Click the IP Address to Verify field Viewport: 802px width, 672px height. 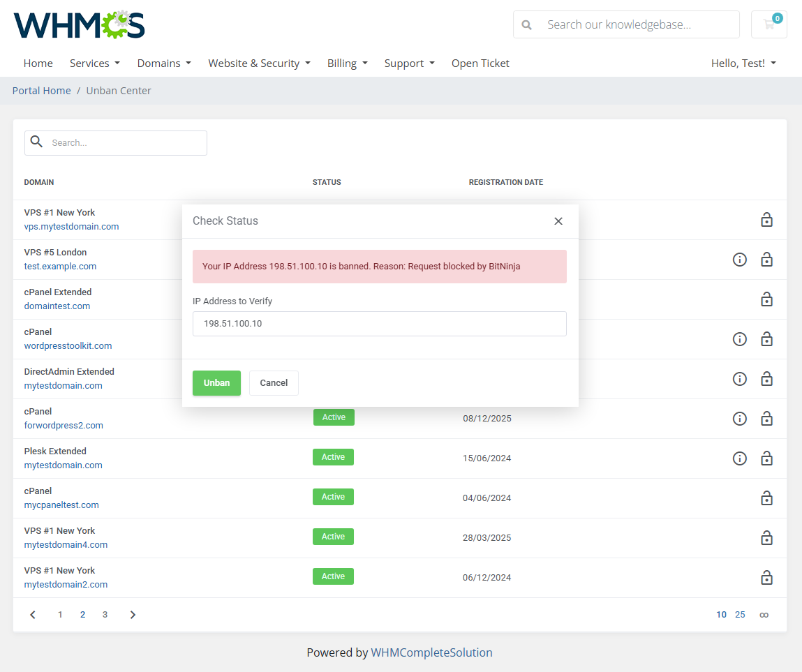pos(379,323)
